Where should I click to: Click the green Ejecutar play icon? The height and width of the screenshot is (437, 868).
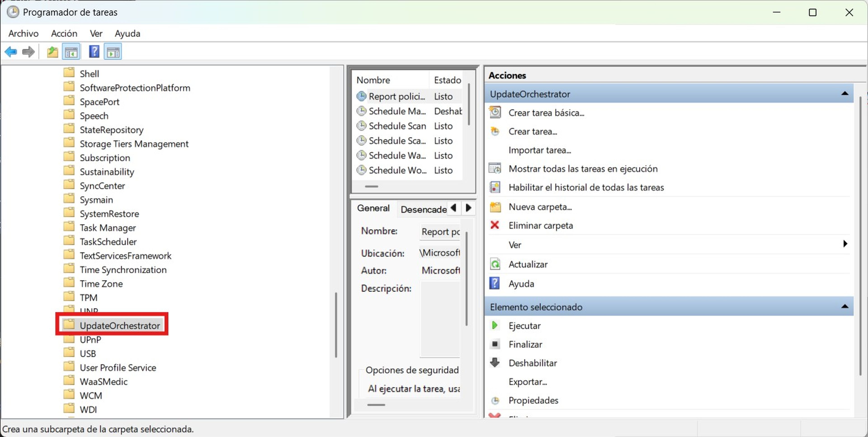click(495, 325)
